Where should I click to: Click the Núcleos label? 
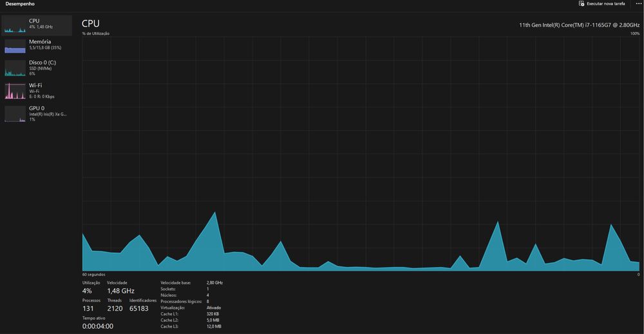(167, 295)
